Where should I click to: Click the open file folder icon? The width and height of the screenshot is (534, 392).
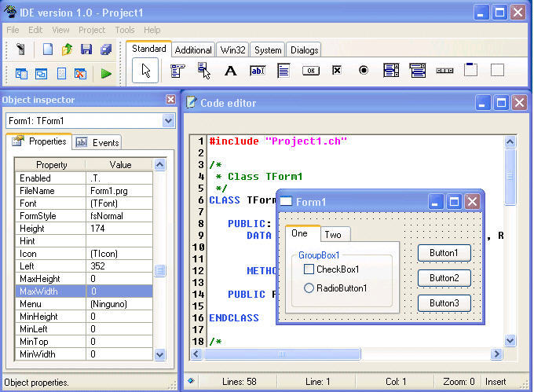(x=67, y=49)
